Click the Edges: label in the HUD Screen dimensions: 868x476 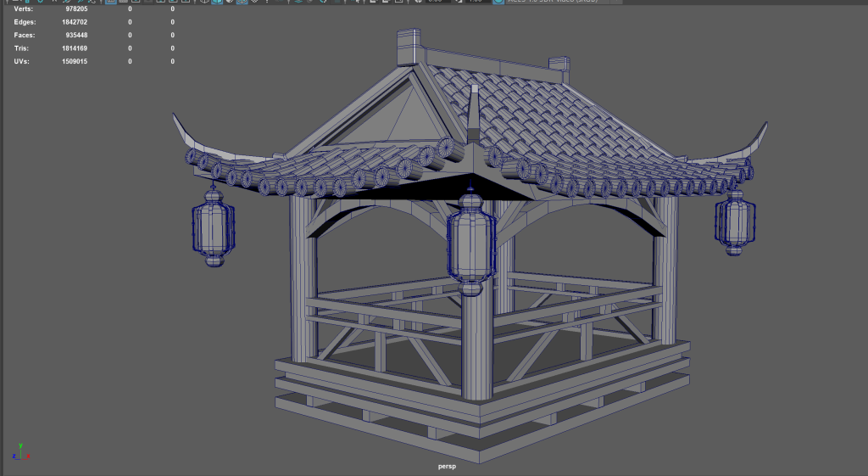(x=25, y=22)
